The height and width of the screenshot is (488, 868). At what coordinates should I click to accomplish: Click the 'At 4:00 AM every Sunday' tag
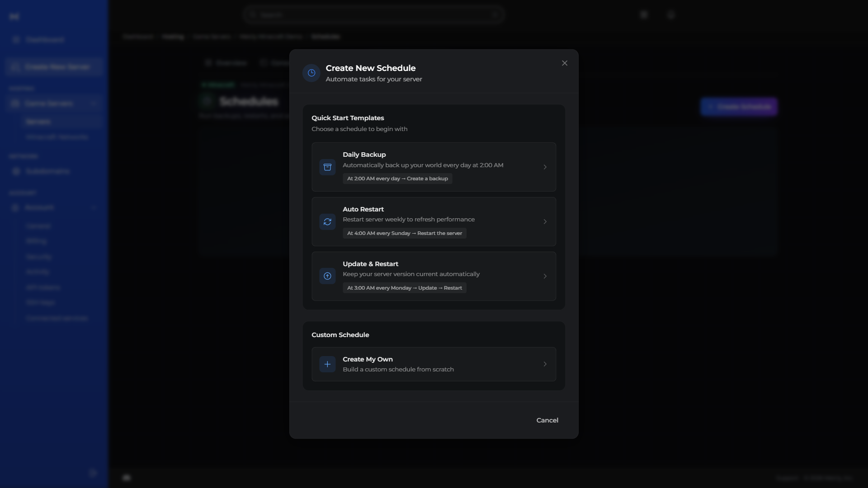point(405,233)
